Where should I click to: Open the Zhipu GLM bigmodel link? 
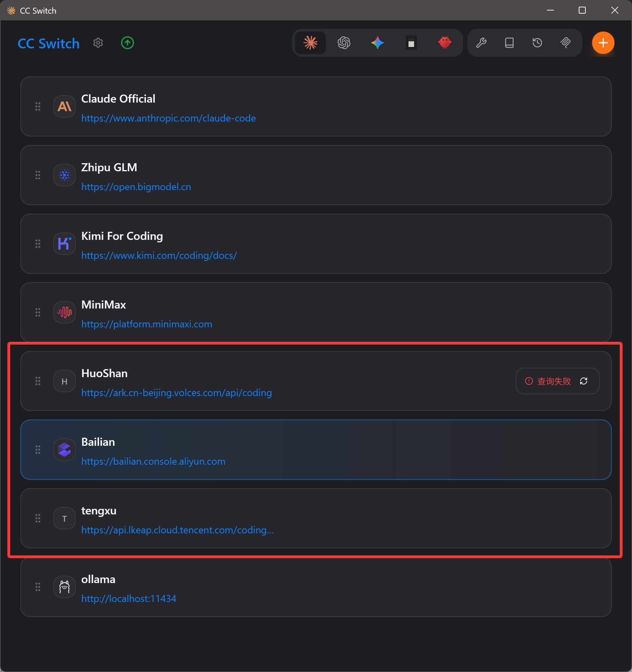click(x=136, y=187)
